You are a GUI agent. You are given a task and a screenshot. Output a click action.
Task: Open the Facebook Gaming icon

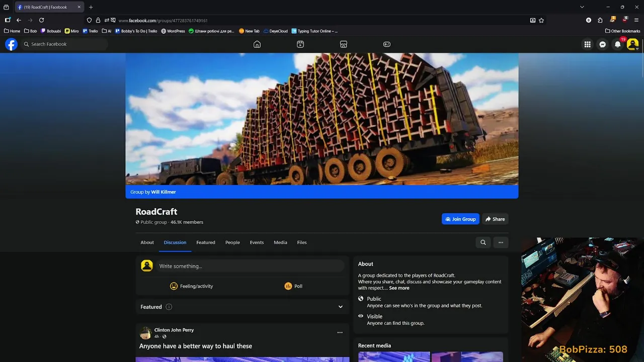click(387, 44)
